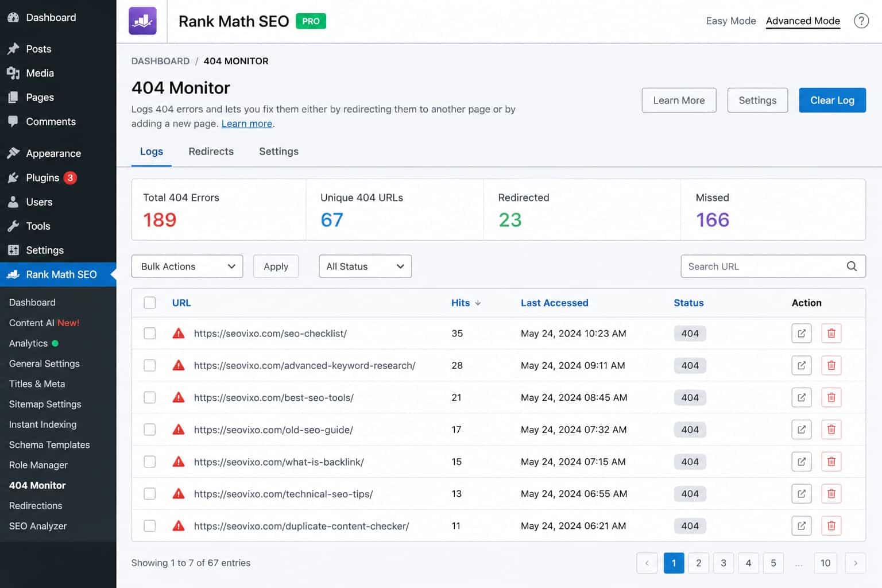Viewport: 882px width, 588px height.
Task: Go to next page arrow in pagination
Action: point(855,563)
